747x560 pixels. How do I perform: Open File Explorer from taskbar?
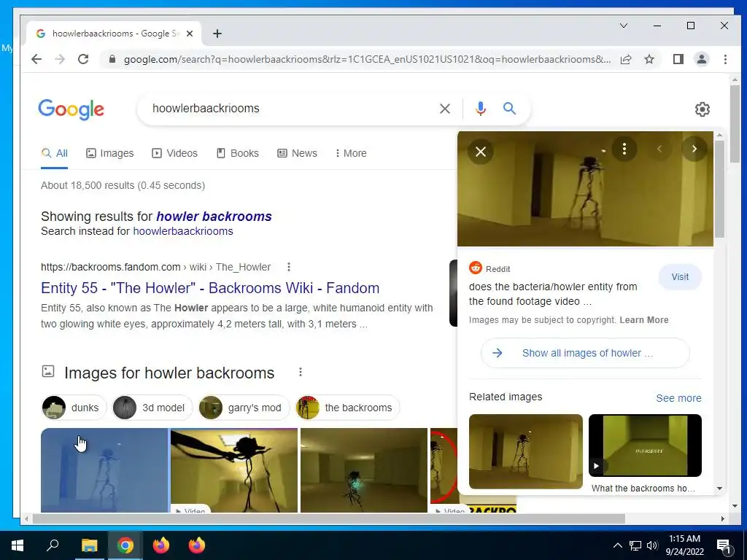[x=89, y=545]
